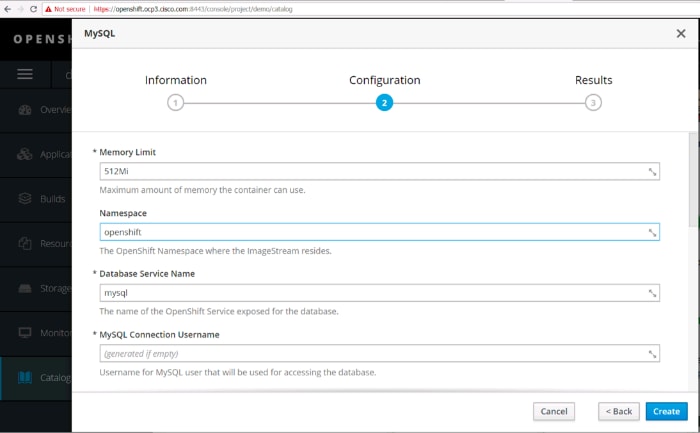Close the MySQL dialog with X
Image resolution: width=700 pixels, height=433 pixels.
coord(680,33)
